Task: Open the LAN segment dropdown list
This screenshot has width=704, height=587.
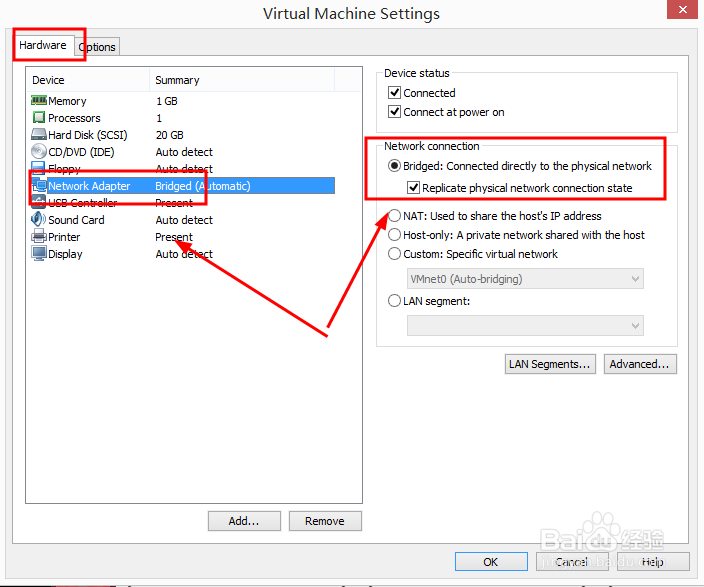Action: [525, 325]
